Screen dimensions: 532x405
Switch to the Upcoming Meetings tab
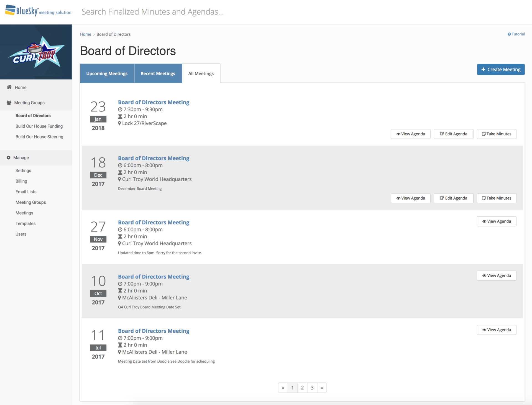(x=107, y=73)
